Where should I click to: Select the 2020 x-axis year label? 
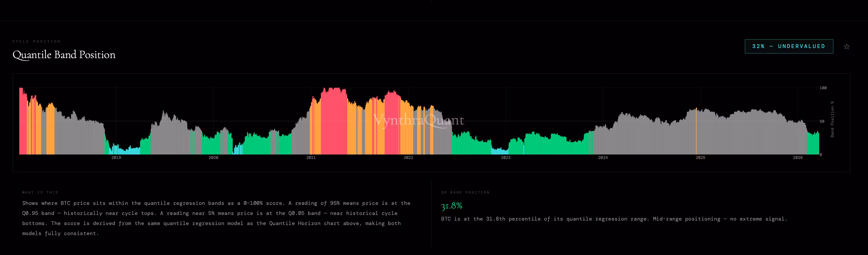pos(213,157)
